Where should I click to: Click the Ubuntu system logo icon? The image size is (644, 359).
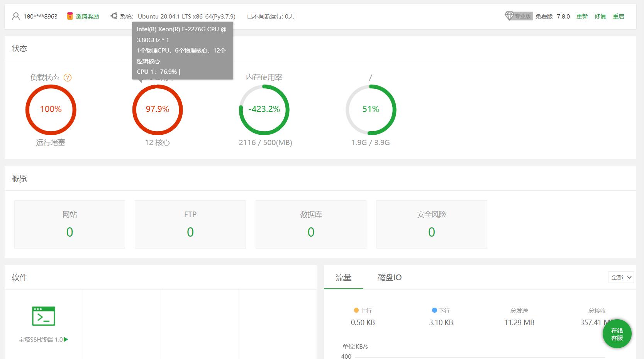114,16
